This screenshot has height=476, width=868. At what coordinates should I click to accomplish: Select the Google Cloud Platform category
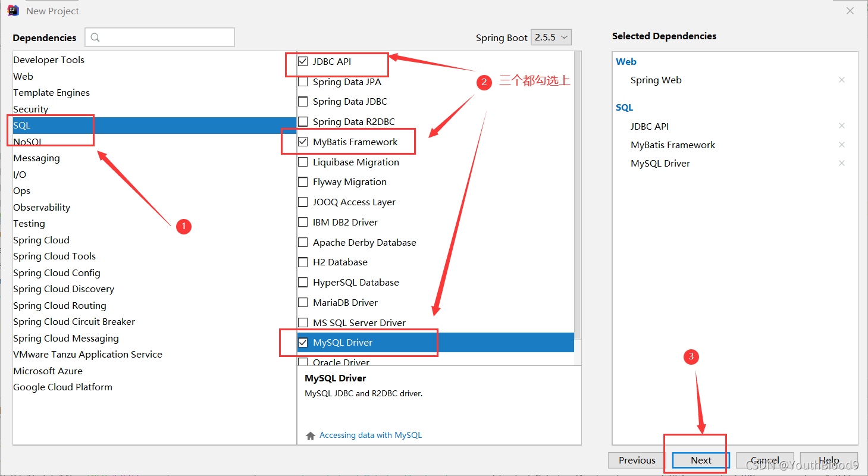pyautogui.click(x=155, y=387)
